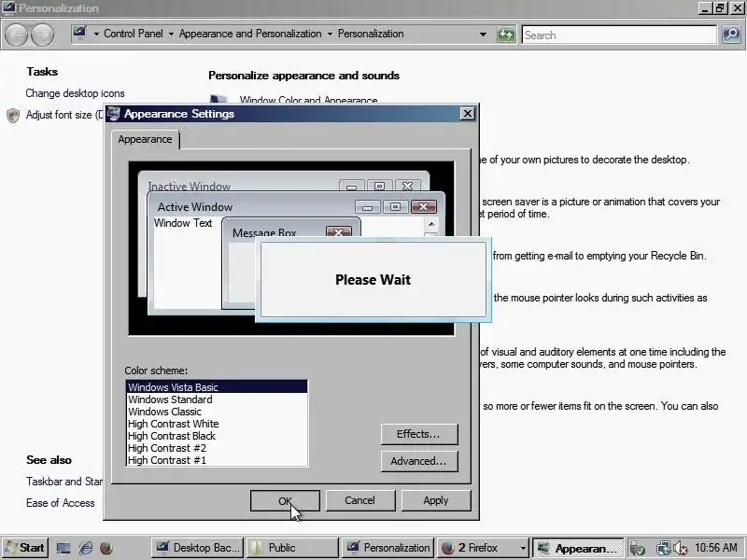Expand the 2 Firefox taskbar group arrow

[523, 548]
